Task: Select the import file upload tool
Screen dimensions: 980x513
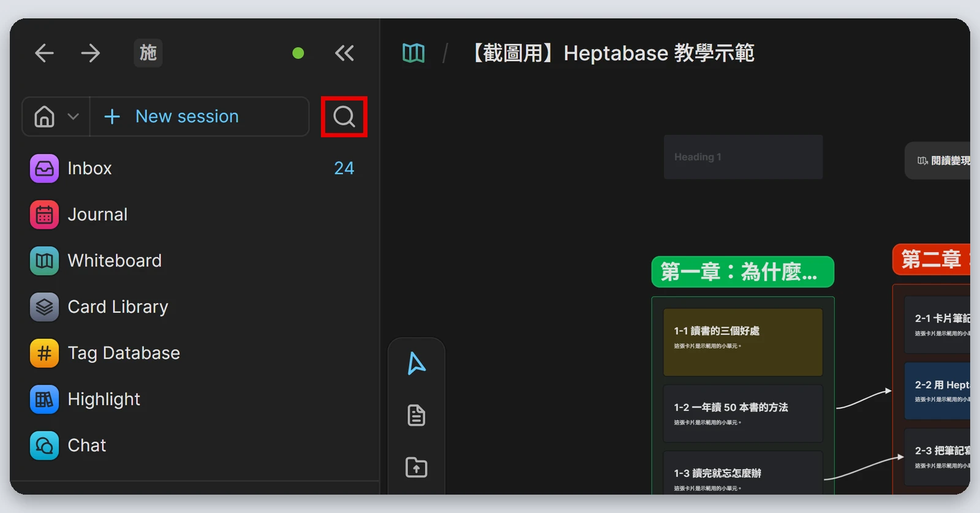Action: [417, 467]
